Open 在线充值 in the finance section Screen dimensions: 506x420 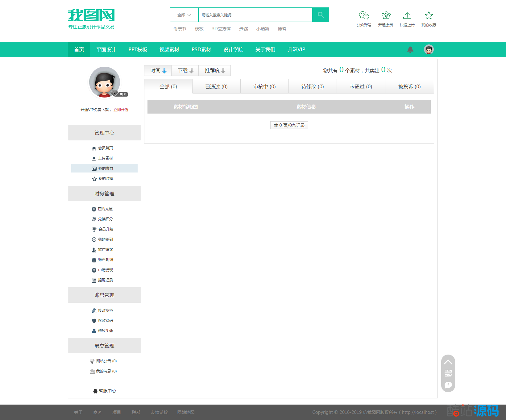(x=105, y=209)
